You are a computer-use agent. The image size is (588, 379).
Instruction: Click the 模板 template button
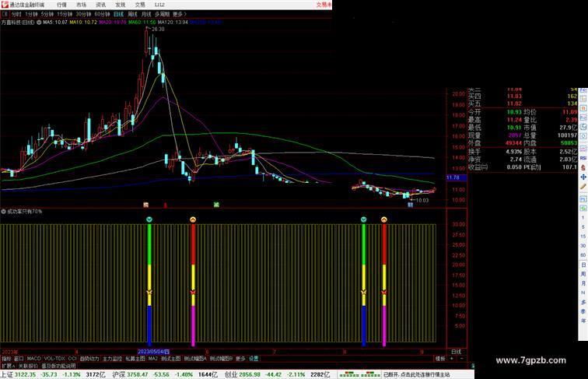pyautogui.click(x=440, y=359)
